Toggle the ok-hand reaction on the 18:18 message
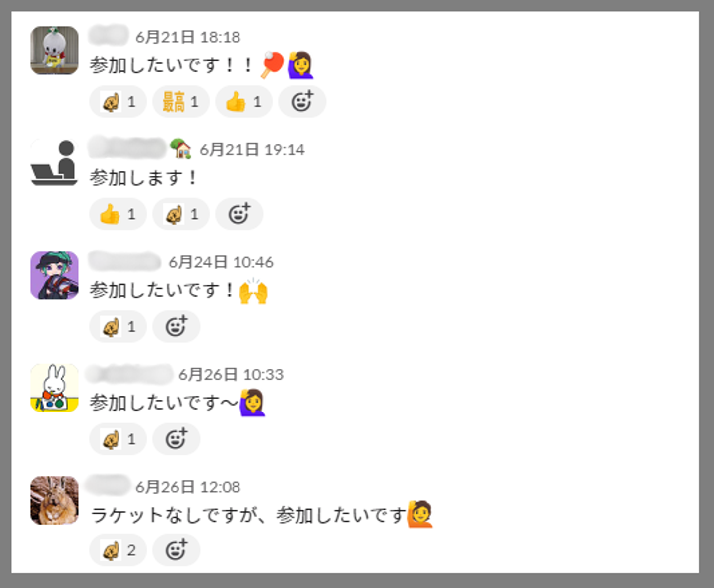The height and width of the screenshot is (588, 714). (x=118, y=102)
